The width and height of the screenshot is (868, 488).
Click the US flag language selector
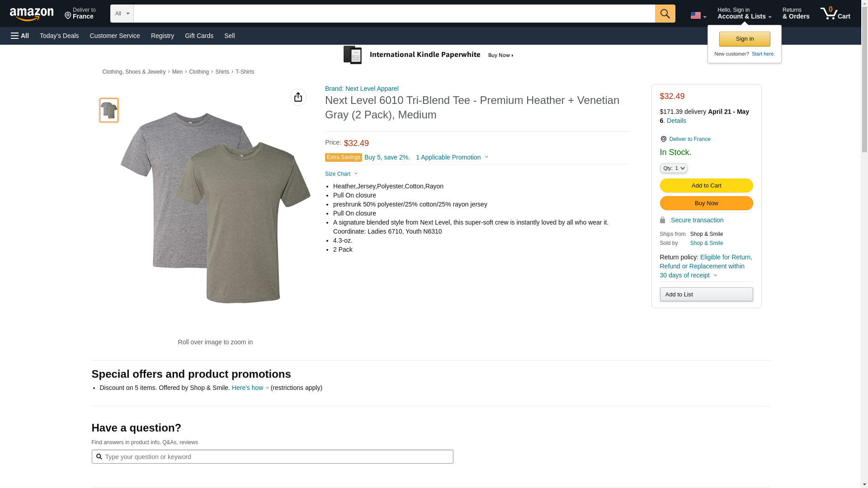[698, 15]
